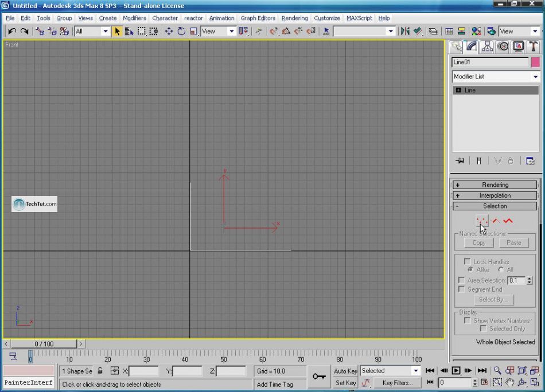Select the All radio button

click(x=500, y=269)
